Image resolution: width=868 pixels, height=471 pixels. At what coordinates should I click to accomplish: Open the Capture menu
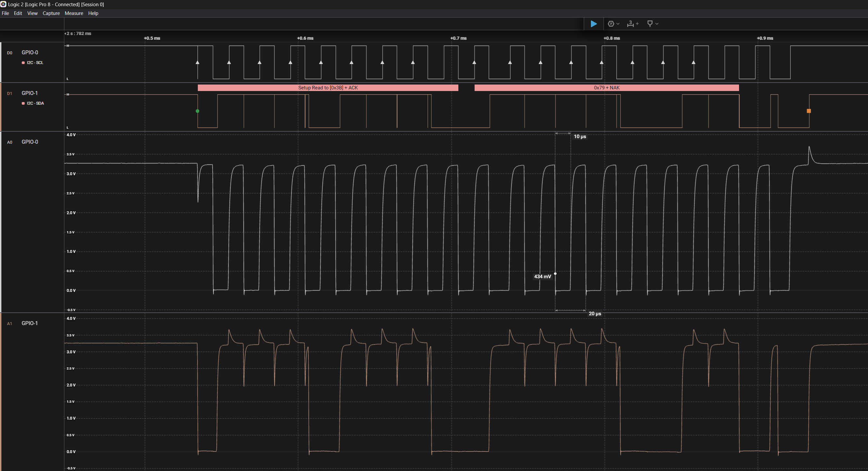(51, 13)
